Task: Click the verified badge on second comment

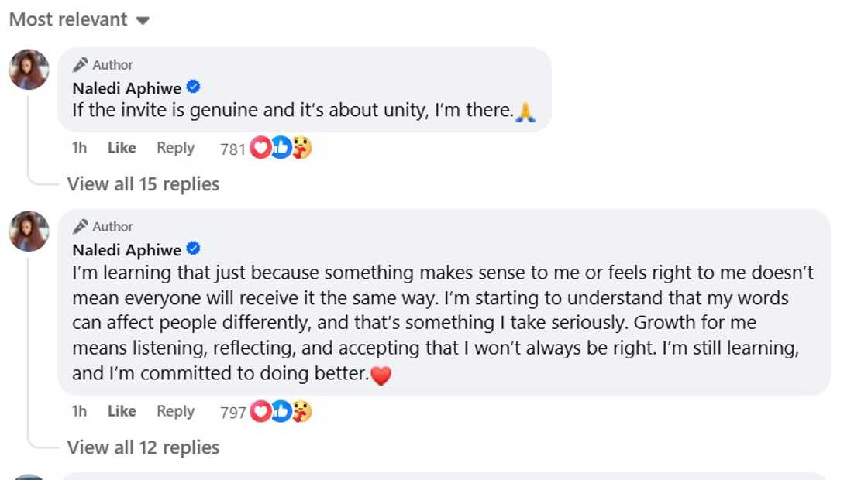Action: click(x=194, y=249)
